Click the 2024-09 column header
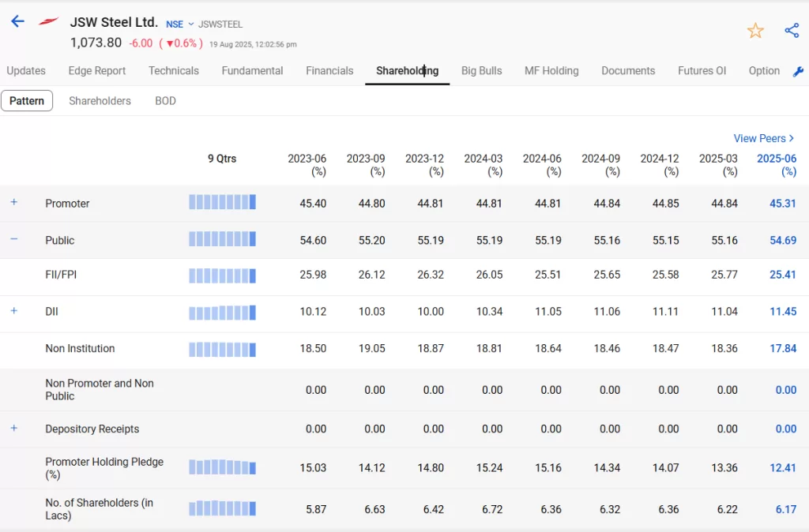809x532 pixels. [x=601, y=165]
